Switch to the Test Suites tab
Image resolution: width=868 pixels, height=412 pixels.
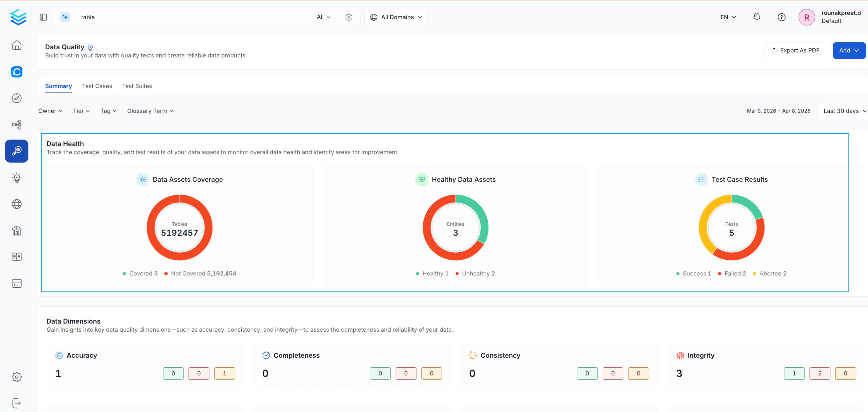pos(137,86)
